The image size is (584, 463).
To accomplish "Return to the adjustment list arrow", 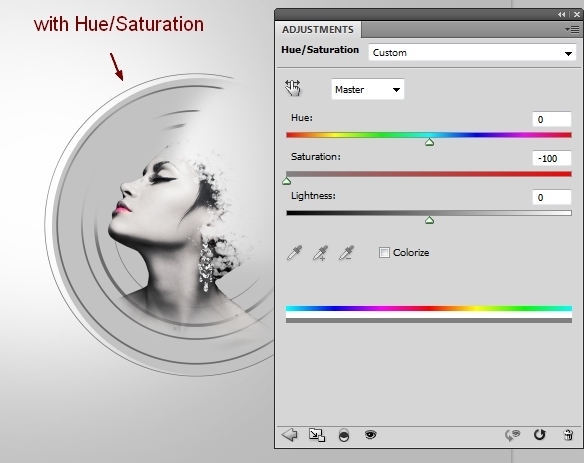I will 289,435.
